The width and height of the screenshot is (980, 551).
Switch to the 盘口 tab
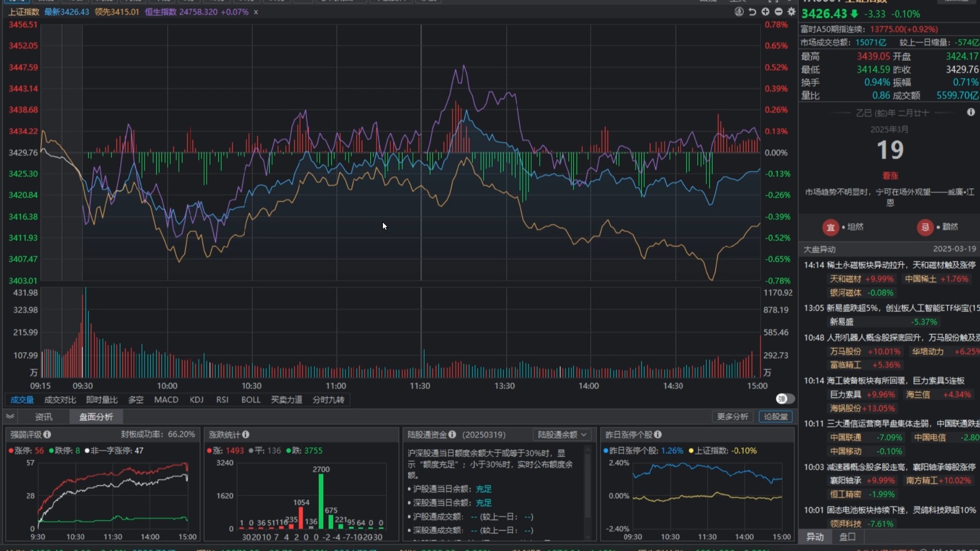coord(847,537)
